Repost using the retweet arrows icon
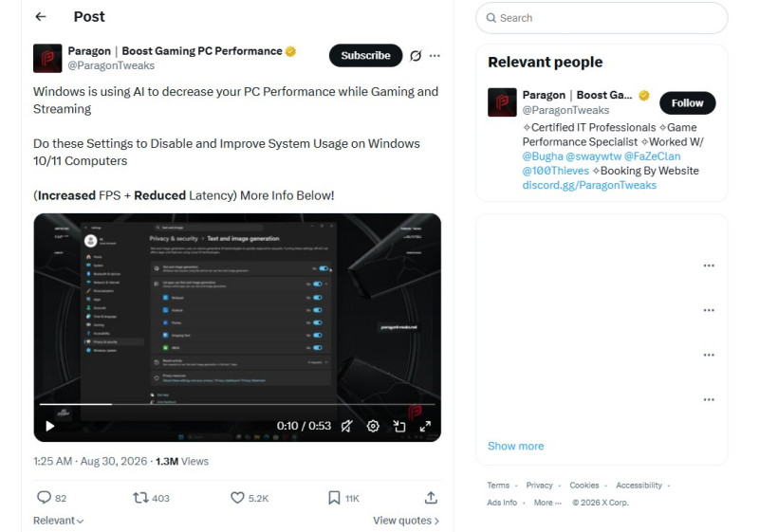Screen dimensions: 778x532 140,497
